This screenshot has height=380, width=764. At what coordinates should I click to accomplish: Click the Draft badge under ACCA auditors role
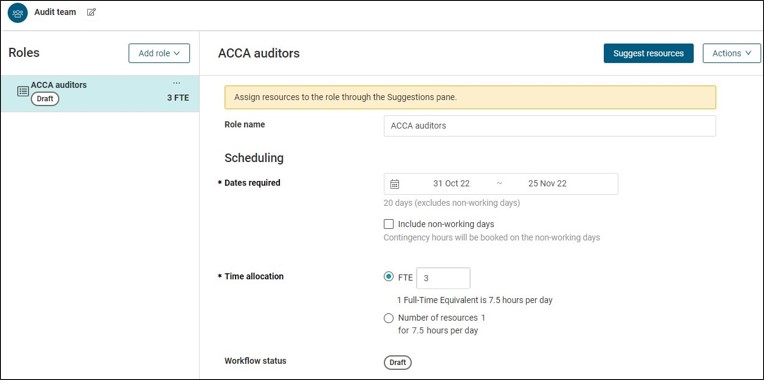point(45,99)
